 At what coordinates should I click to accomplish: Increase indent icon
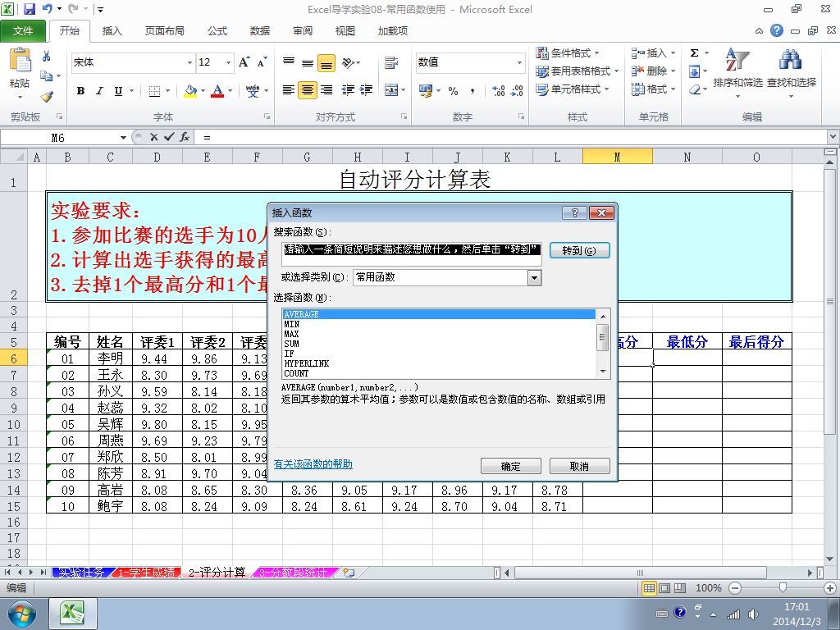coord(367,90)
